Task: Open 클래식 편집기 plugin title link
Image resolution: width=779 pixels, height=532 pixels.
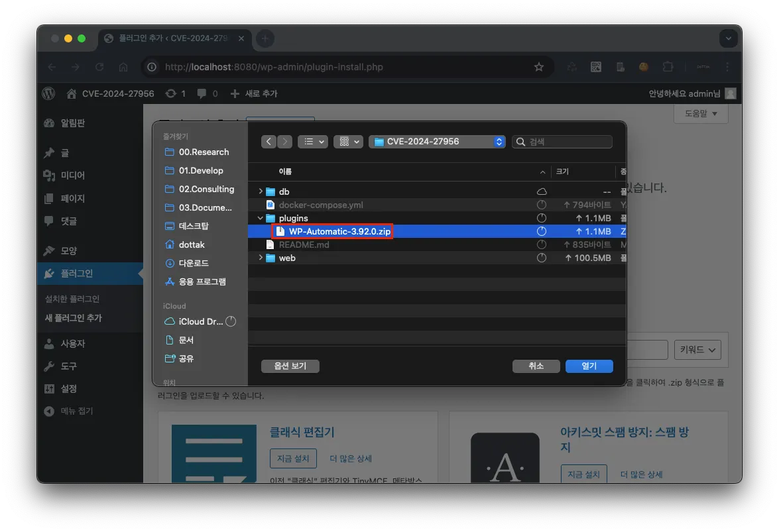Action: pyautogui.click(x=302, y=432)
